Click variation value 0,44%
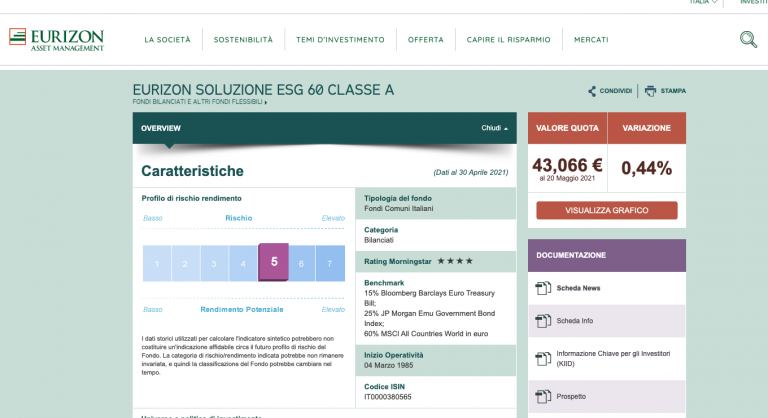 [647, 169]
